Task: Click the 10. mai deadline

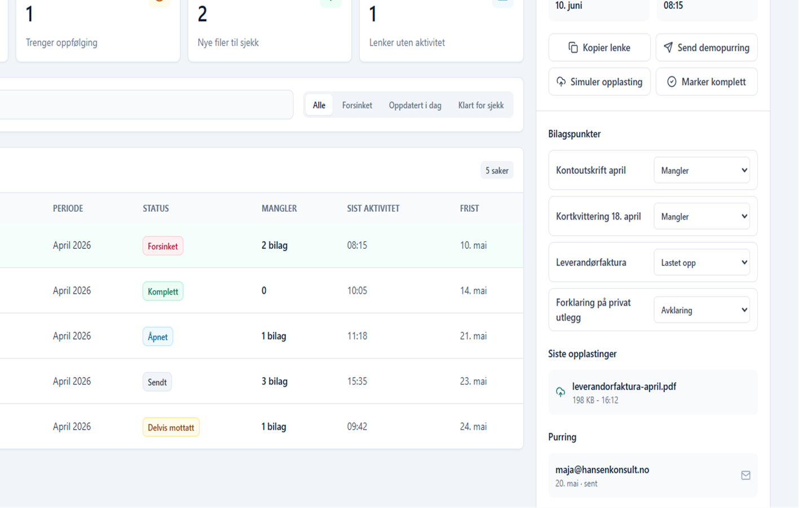Action: tap(474, 246)
